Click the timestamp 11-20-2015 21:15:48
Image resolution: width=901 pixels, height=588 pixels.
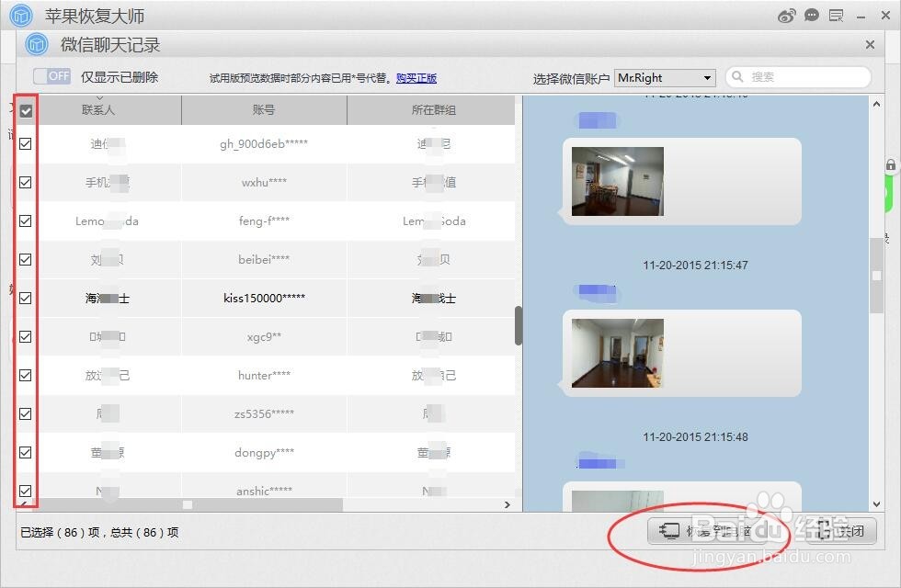tap(695, 437)
